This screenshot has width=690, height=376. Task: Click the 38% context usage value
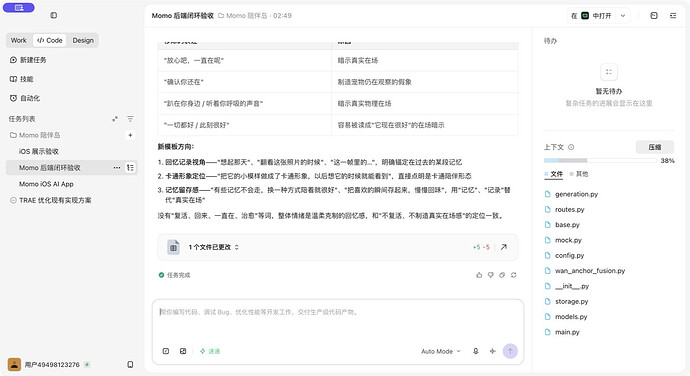pyautogui.click(x=667, y=161)
